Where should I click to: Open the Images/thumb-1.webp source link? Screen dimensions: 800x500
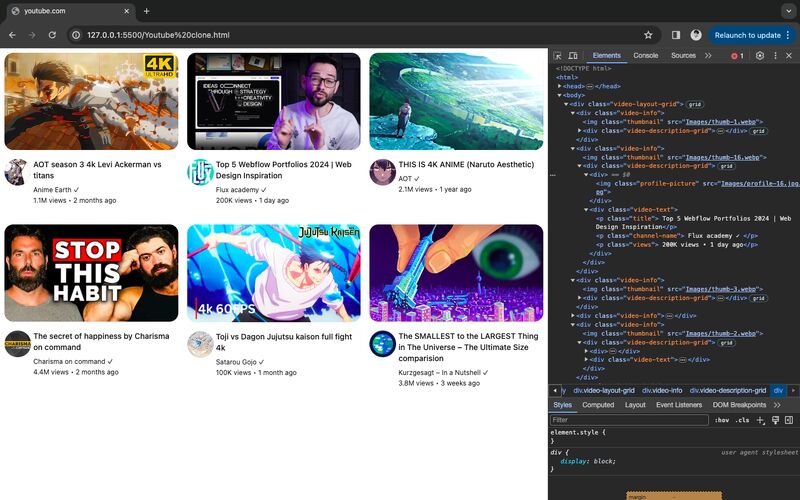click(x=722, y=122)
